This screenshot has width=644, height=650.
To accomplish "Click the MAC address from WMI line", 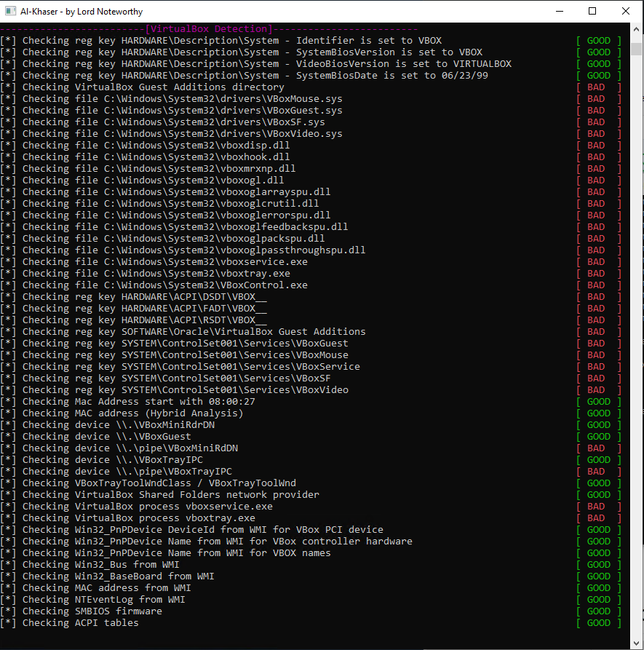I will tap(311, 588).
